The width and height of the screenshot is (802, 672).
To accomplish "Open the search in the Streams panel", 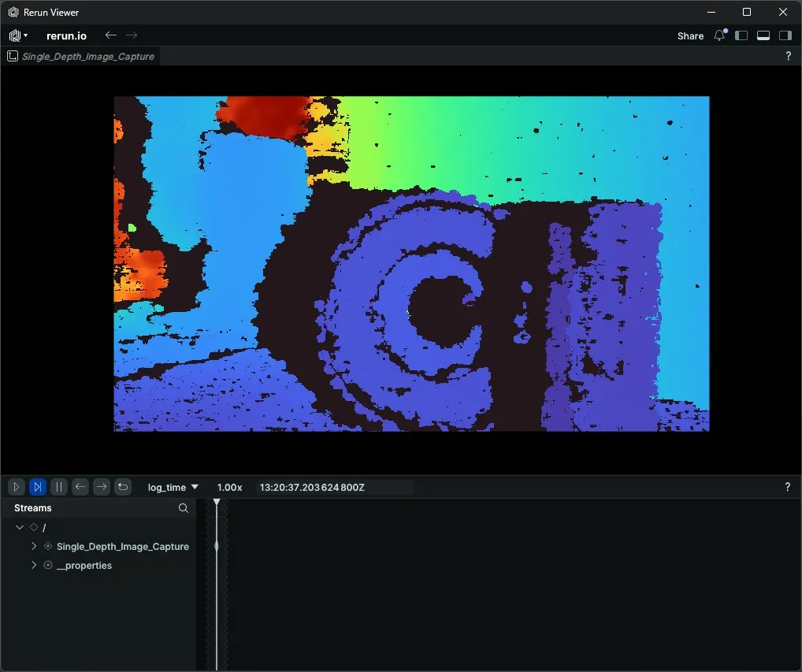I will click(x=184, y=508).
